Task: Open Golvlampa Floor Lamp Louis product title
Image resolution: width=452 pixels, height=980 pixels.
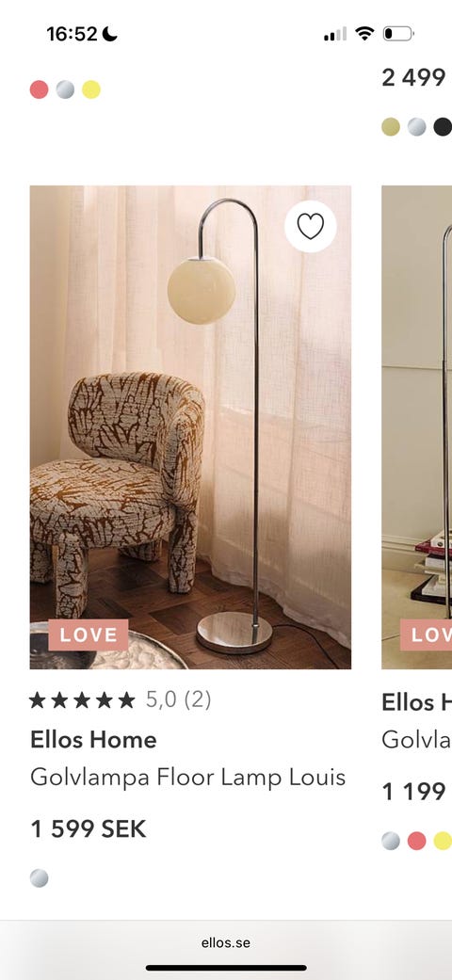Action: pos(188,778)
